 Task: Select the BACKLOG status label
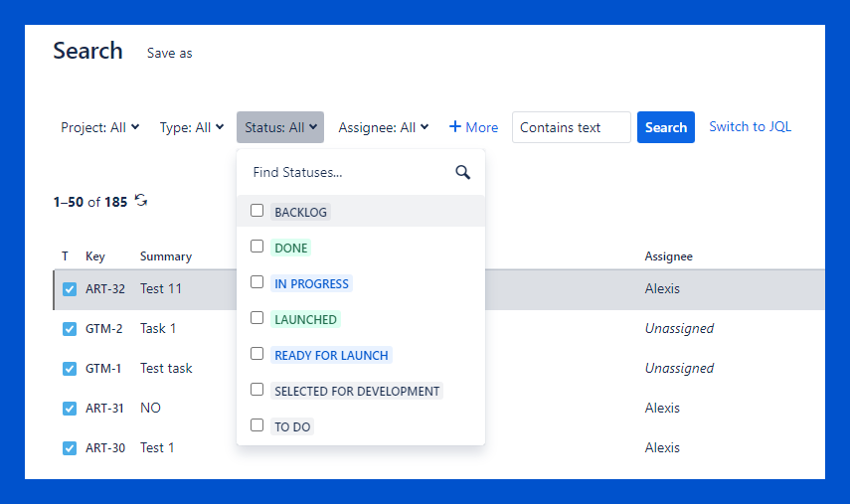tap(300, 212)
